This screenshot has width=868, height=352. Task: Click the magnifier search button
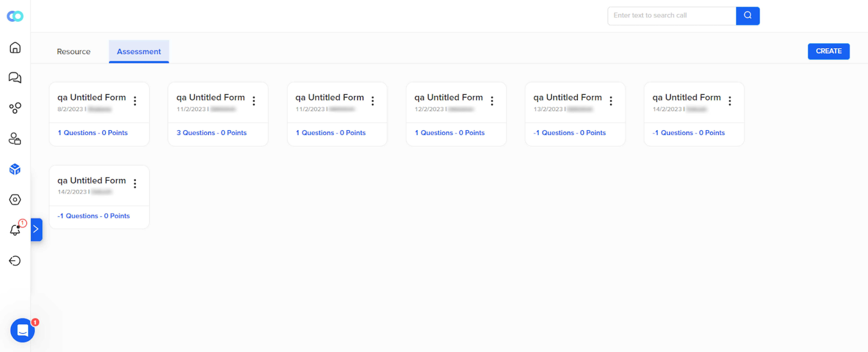pyautogui.click(x=747, y=15)
